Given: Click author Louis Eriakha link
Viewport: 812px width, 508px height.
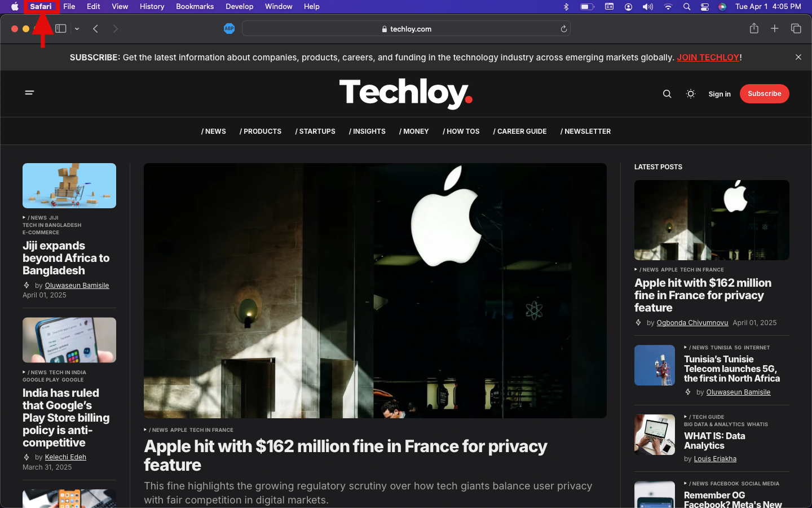Looking at the screenshot, I should point(715,459).
